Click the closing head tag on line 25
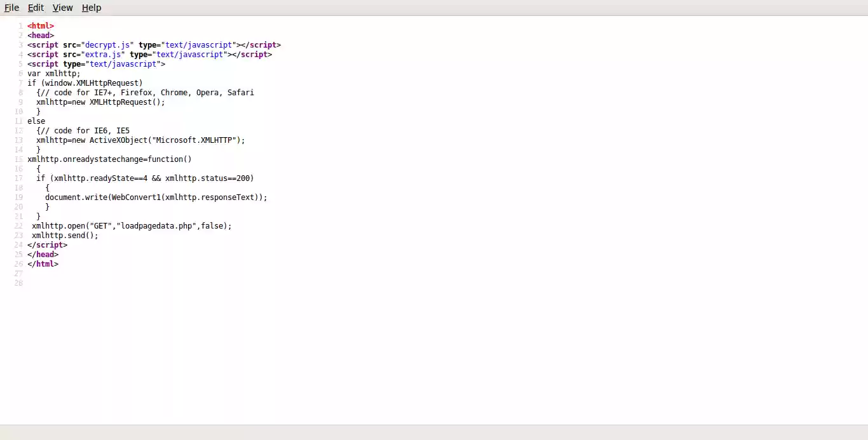The image size is (868, 440). coord(43,254)
